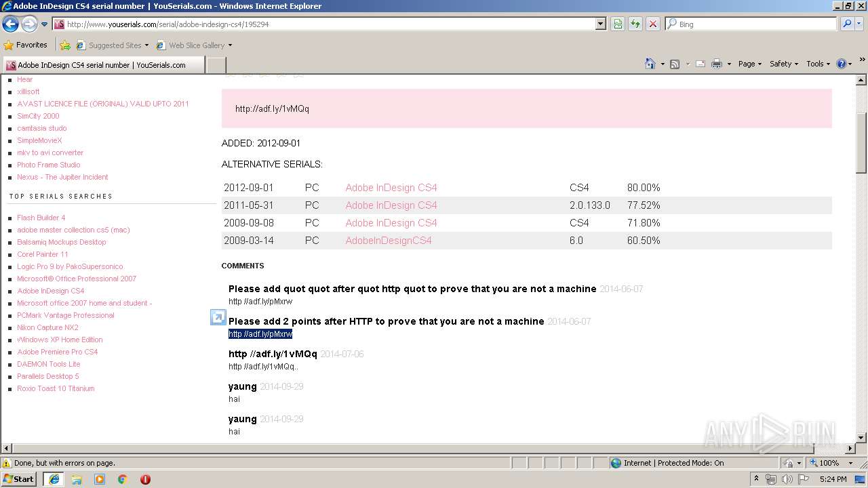The image size is (868, 488).
Task: Show hidden tray icons arrow
Action: coord(756,479)
